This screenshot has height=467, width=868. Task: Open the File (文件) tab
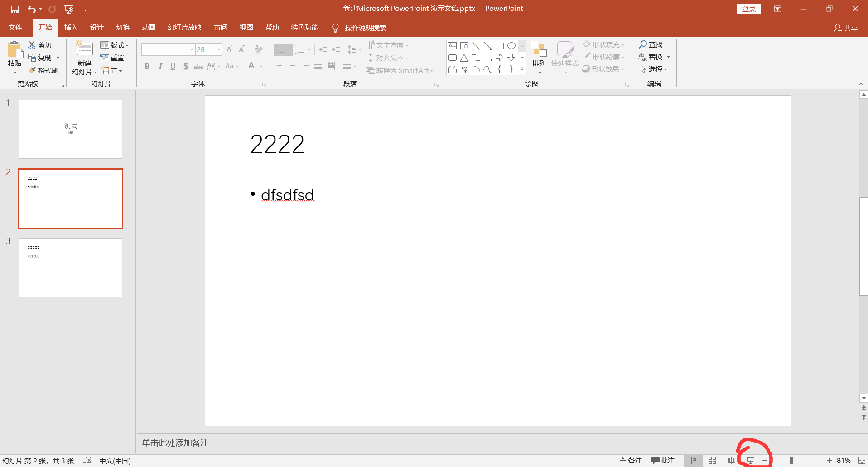(x=15, y=28)
